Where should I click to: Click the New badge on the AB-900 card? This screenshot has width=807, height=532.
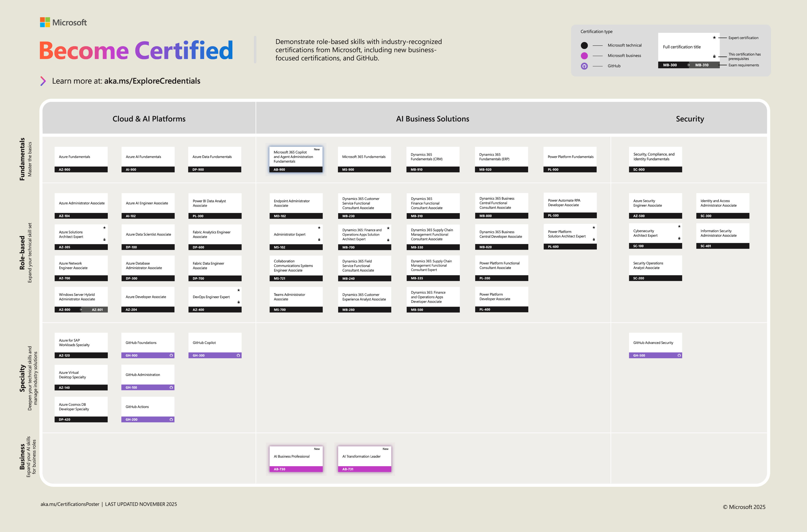pos(317,149)
